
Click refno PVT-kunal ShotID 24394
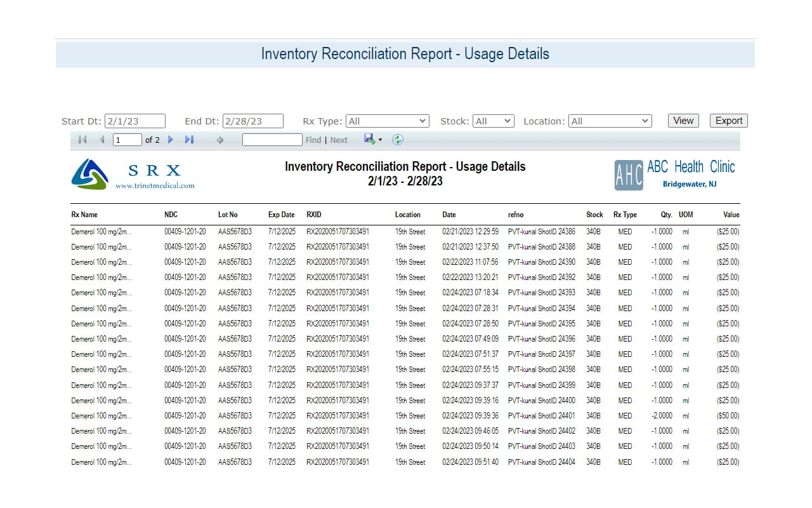coord(542,309)
